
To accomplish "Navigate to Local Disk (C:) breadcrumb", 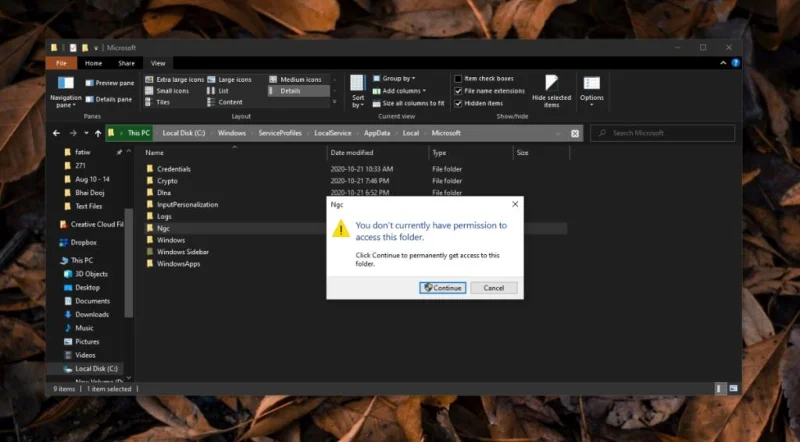I will pos(184,133).
